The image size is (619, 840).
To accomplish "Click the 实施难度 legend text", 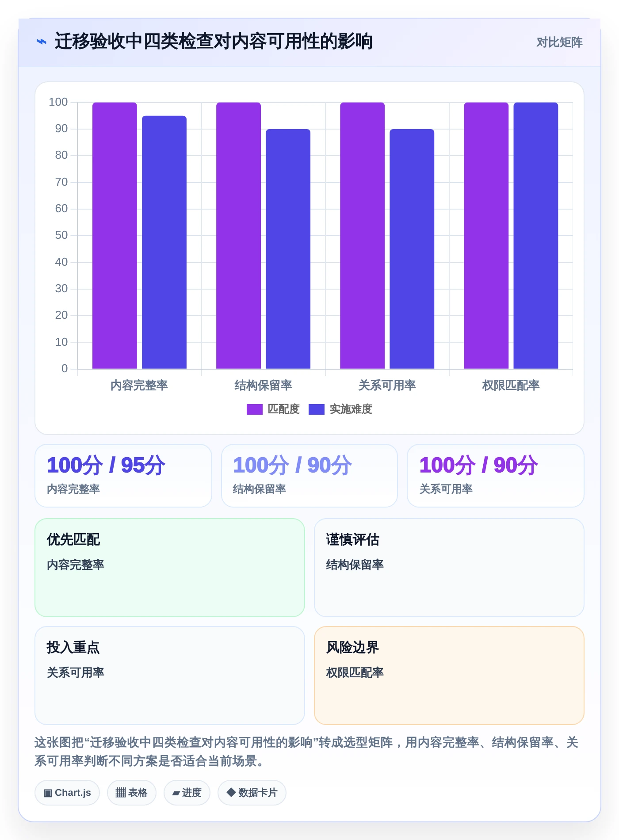I will [351, 409].
